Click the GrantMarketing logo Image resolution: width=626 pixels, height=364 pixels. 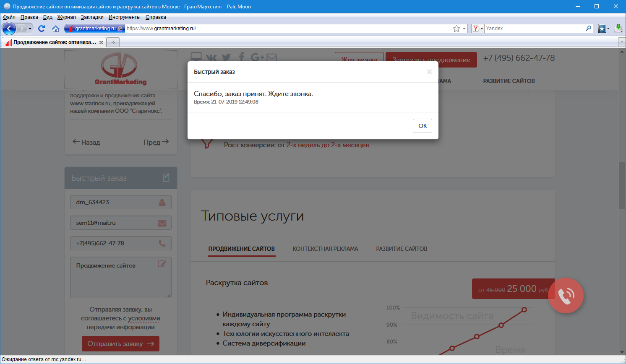[x=121, y=69]
